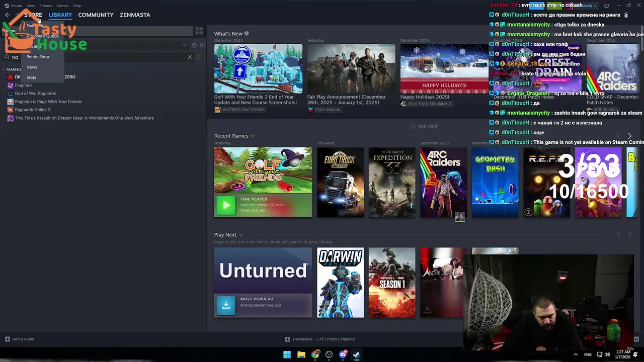The image size is (644, 362).
Task: Click the FragPunk game icon
Action: [11, 85]
